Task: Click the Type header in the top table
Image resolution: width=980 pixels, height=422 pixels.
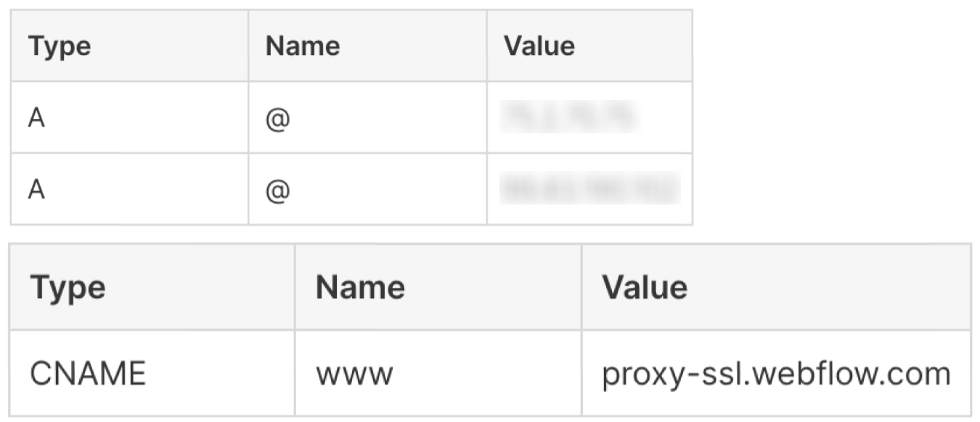Action: (x=60, y=46)
